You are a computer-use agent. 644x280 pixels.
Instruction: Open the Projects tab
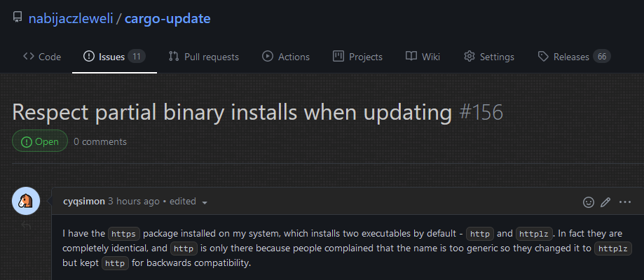coord(357,57)
